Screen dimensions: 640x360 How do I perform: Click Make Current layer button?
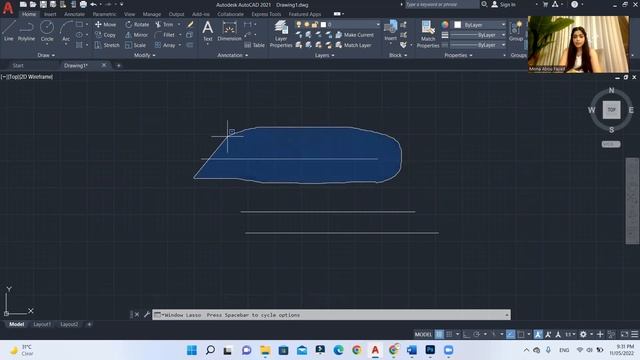[354, 35]
